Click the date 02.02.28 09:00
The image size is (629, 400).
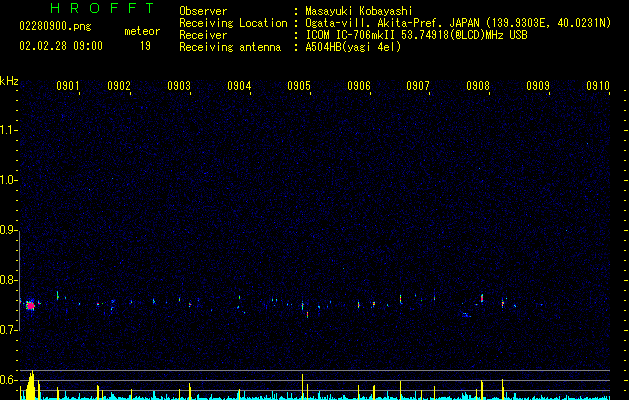click(61, 46)
